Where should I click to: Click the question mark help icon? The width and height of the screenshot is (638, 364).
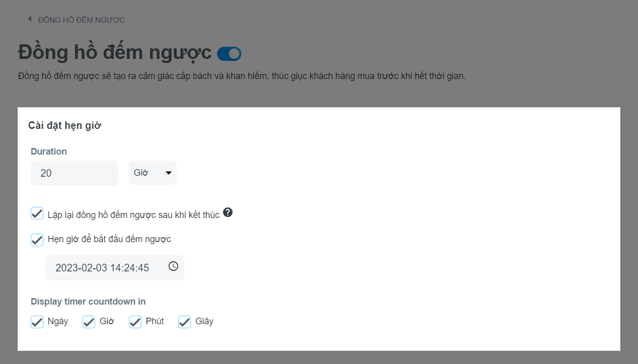coord(228,212)
